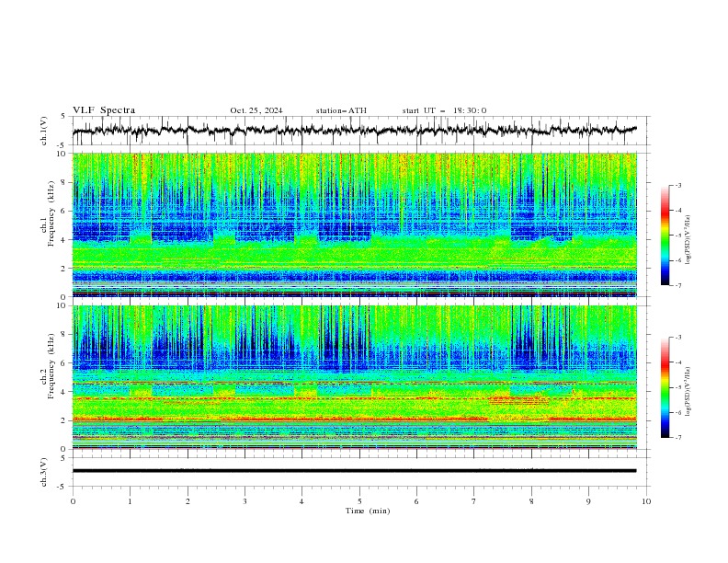Click the ch.2 colorbar "-7" tick label
The height and width of the screenshot is (563, 728).
(677, 437)
